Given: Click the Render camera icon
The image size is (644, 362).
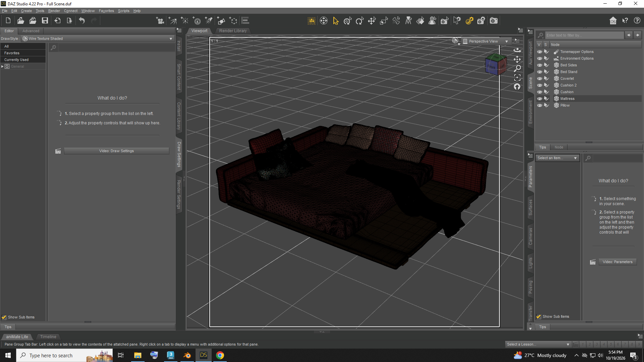Looking at the screenshot, I should 494,21.
